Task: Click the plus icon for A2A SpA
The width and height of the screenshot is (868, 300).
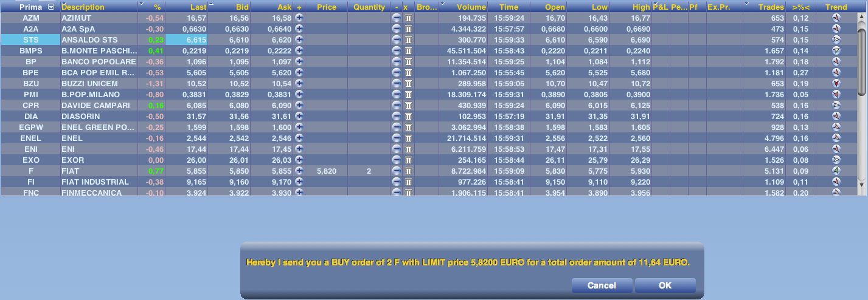Action: pos(299,29)
